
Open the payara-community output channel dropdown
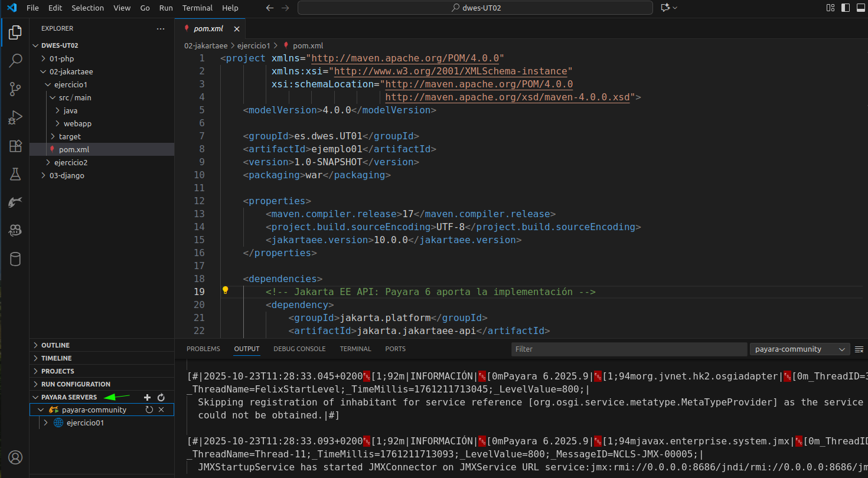click(x=799, y=349)
